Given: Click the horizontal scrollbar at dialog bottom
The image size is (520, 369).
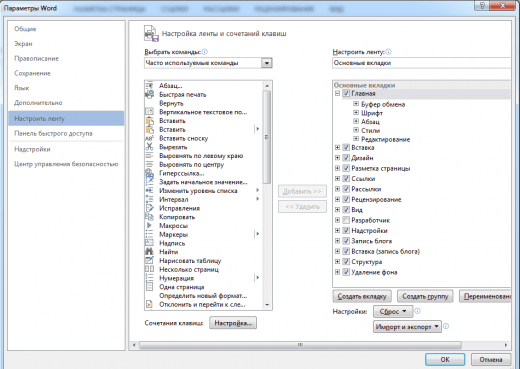Looking at the screenshot, I should 300,345.
